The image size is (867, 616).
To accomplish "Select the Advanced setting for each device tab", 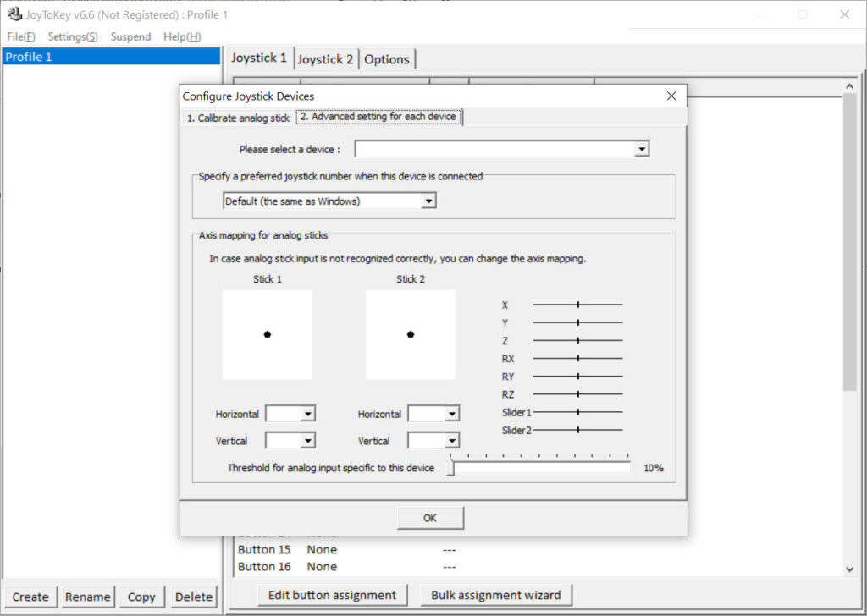I will 378,117.
